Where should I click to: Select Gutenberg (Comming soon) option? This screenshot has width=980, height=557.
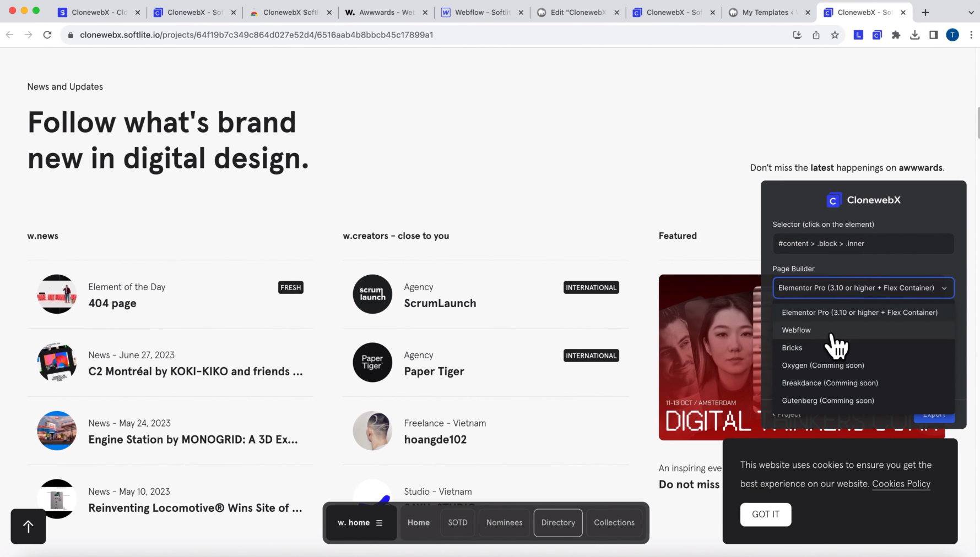(x=863, y=401)
